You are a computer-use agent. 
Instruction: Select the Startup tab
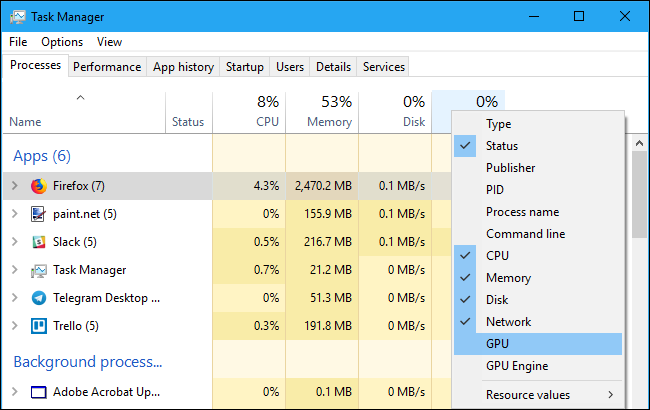click(x=245, y=67)
